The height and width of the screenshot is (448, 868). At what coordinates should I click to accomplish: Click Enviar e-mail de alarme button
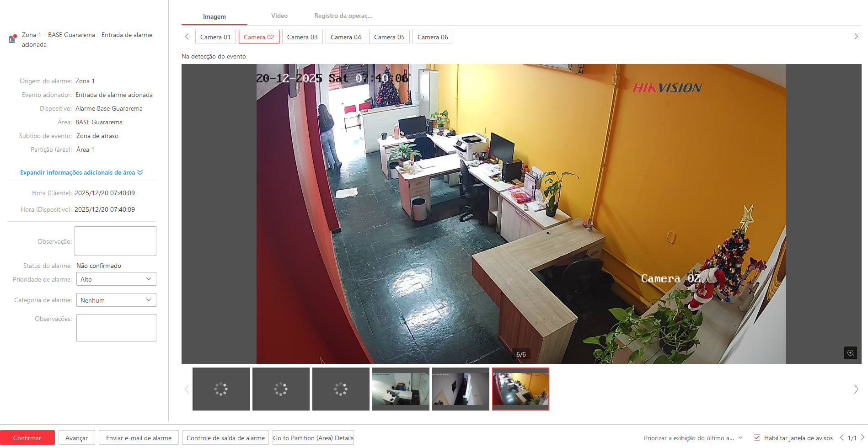click(x=139, y=438)
